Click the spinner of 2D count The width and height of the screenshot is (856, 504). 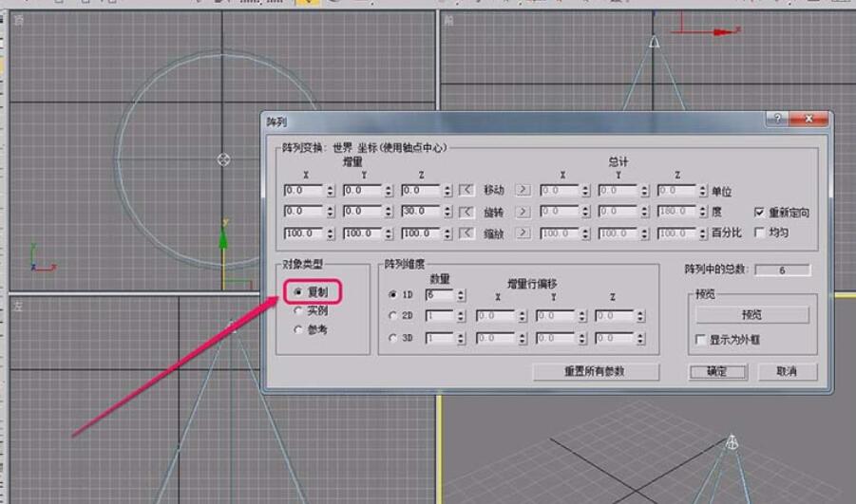(x=461, y=316)
